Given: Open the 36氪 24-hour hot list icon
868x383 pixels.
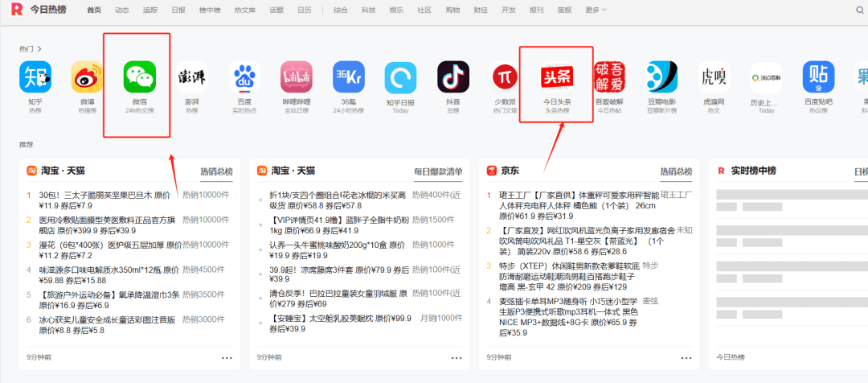Looking at the screenshot, I should pyautogui.click(x=349, y=76).
